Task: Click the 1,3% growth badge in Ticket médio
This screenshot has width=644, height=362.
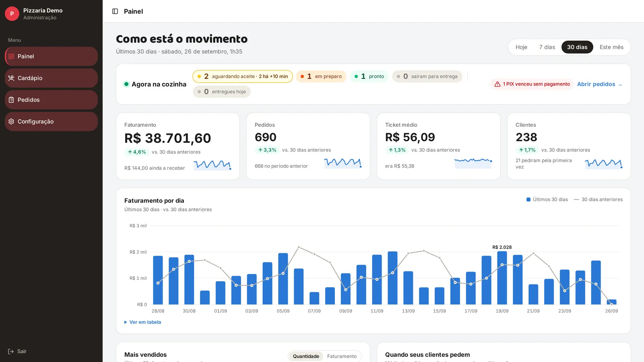Action: point(397,150)
